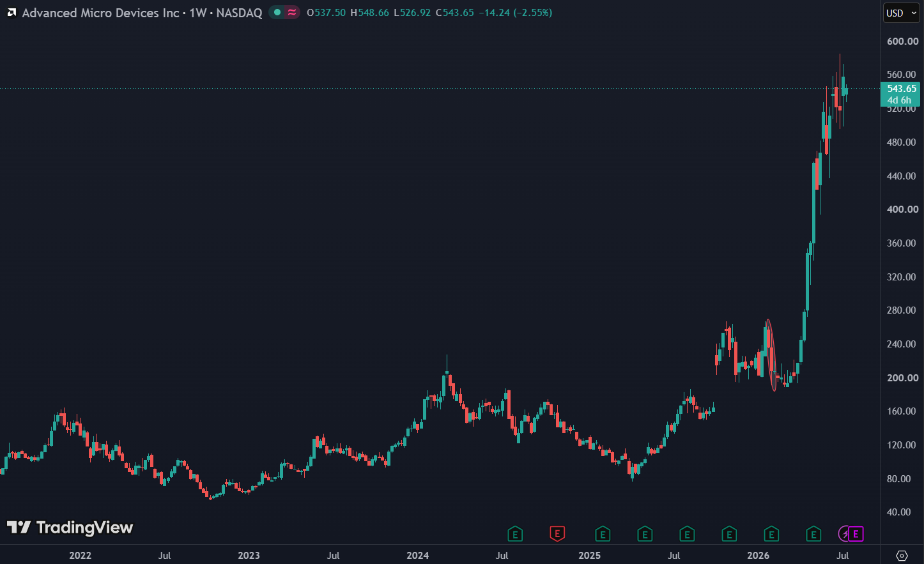Click the NASDAQ exchange label in the title
The width and height of the screenshot is (924, 564).
[x=239, y=13]
